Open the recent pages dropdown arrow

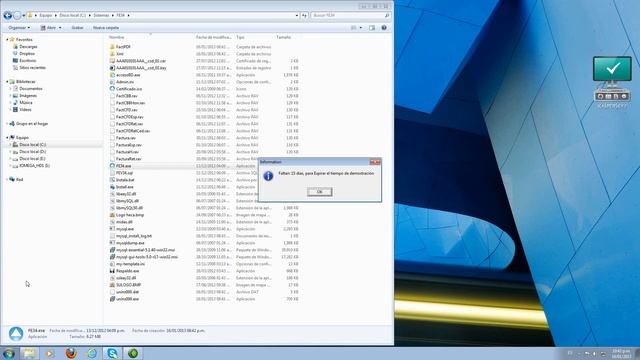(24, 16)
